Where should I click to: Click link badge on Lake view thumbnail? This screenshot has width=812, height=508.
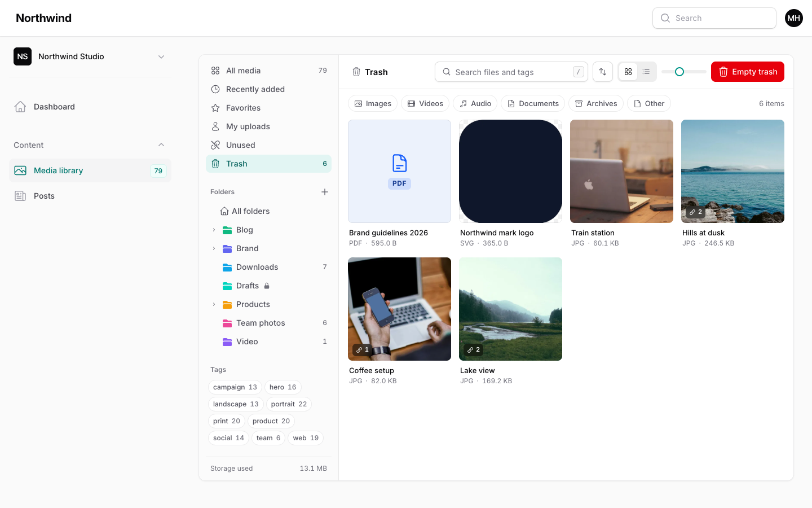[474, 350]
